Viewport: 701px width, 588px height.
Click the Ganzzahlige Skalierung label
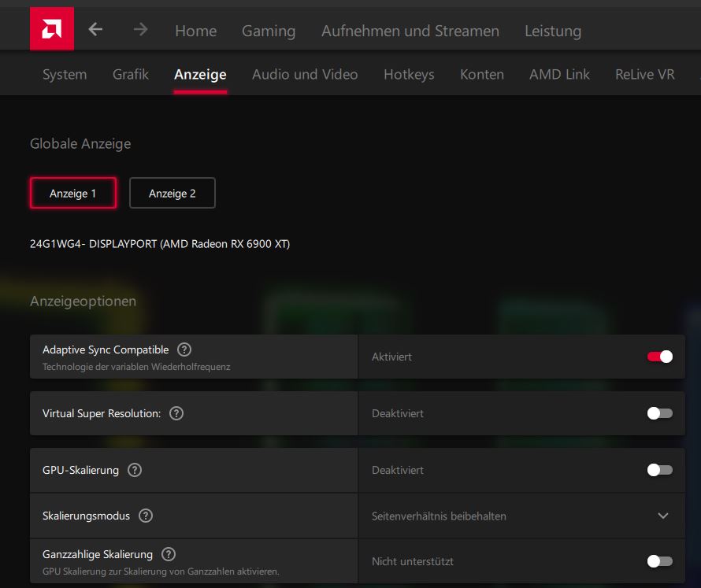[98, 554]
